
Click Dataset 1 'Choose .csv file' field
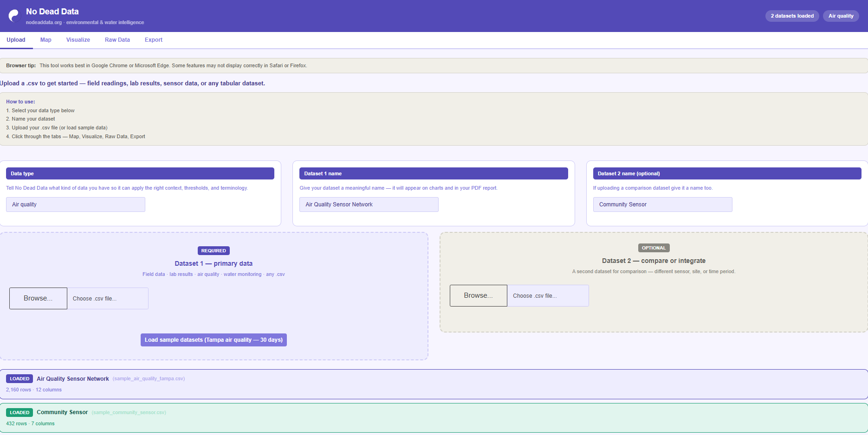[x=108, y=299]
